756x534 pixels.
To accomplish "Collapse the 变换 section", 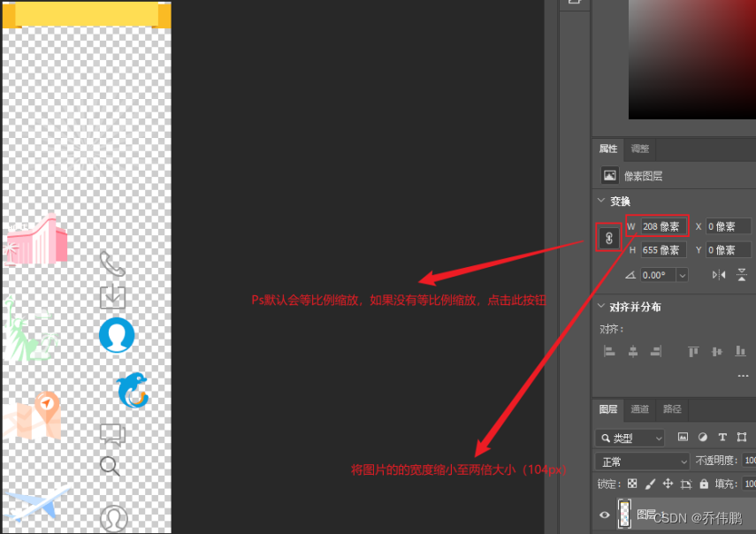I will click(600, 200).
